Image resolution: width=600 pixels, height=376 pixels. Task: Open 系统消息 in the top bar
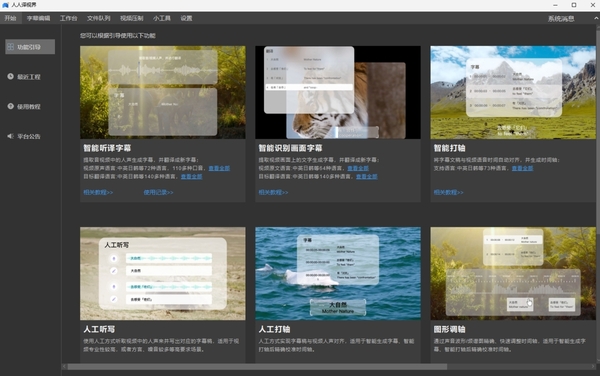[x=561, y=19]
